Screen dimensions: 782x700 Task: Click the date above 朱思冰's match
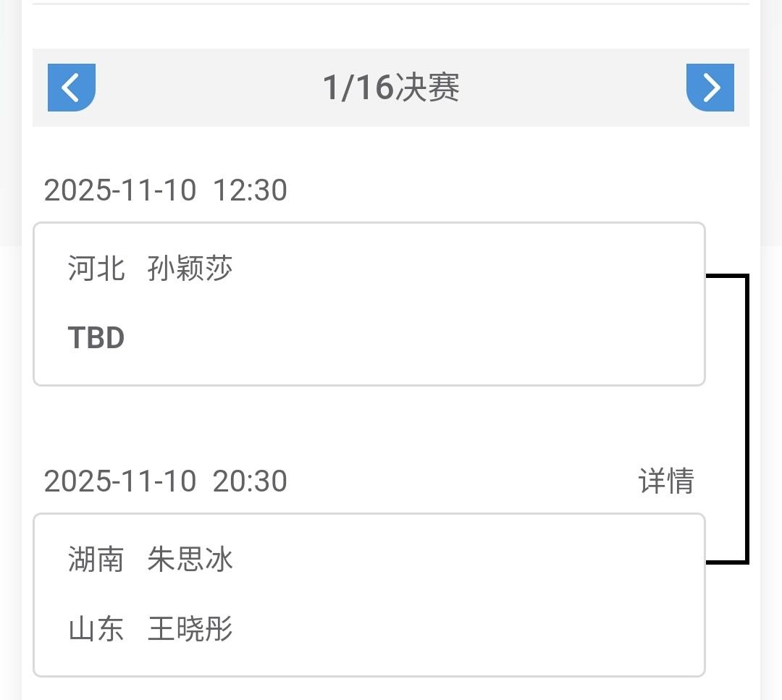120,481
